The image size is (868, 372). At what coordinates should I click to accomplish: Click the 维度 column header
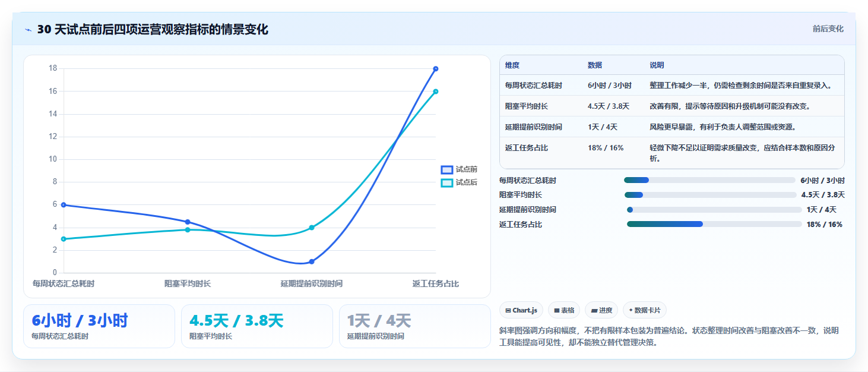click(x=512, y=65)
